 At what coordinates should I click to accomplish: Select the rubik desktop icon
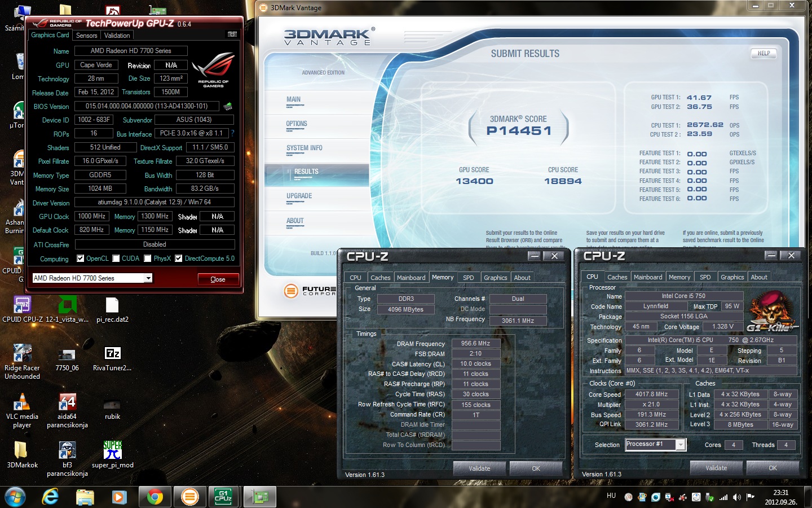[112, 405]
